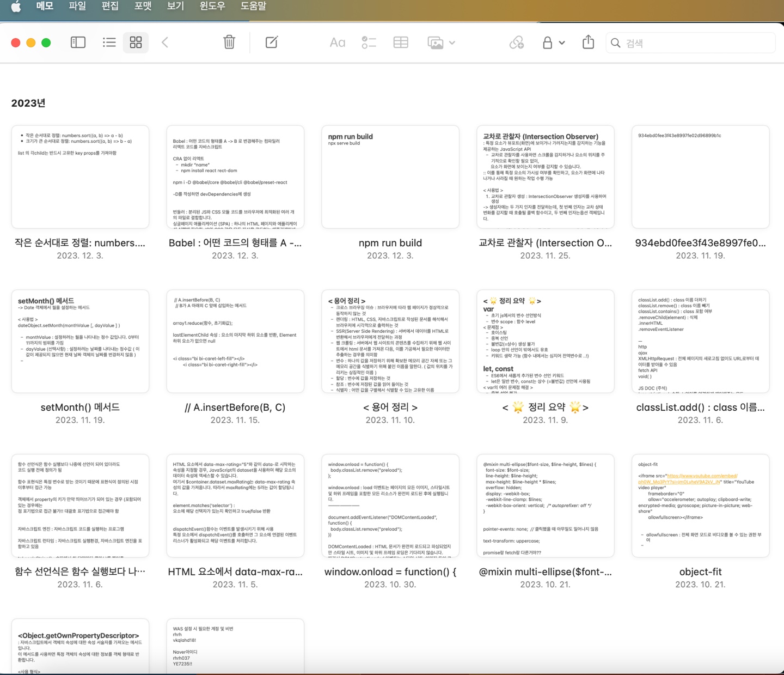This screenshot has width=784, height=675.
Task: Add a note link with the link icon
Action: pos(517,42)
